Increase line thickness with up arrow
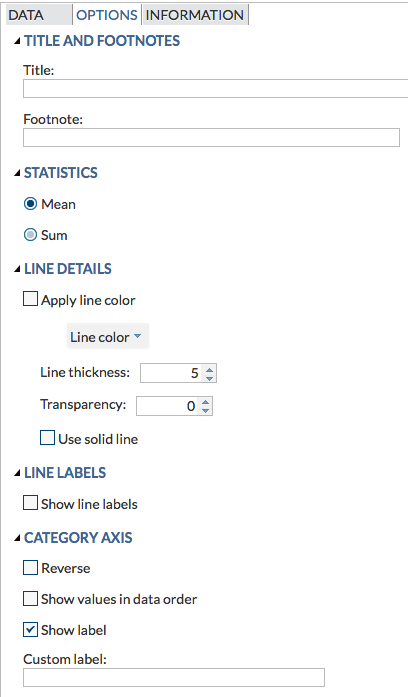Screen dimensions: 408x697 pos(209,369)
